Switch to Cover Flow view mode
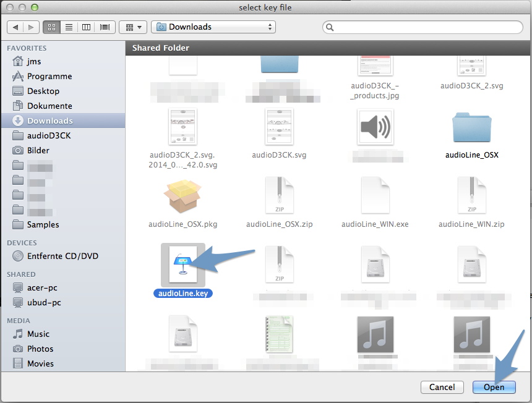Viewport: 532px width, 403px height. click(105, 27)
